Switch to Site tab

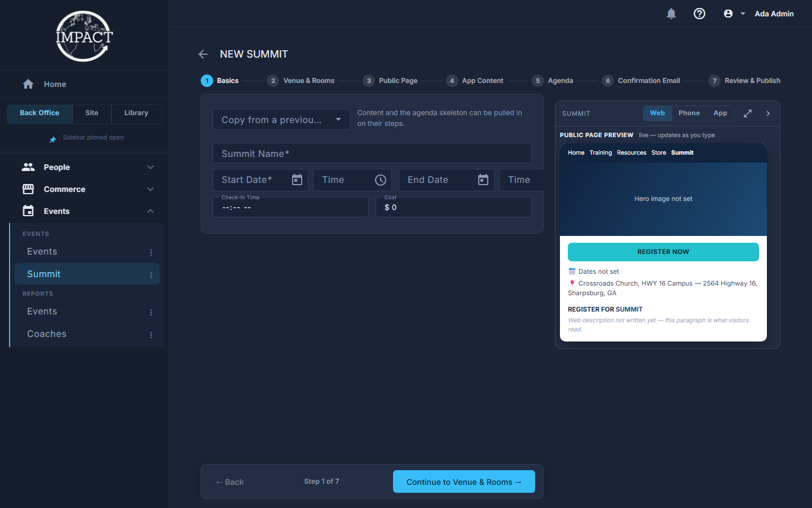(92, 113)
